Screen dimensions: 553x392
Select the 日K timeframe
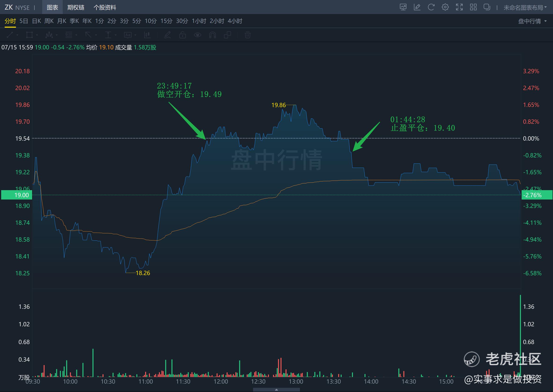37,21
